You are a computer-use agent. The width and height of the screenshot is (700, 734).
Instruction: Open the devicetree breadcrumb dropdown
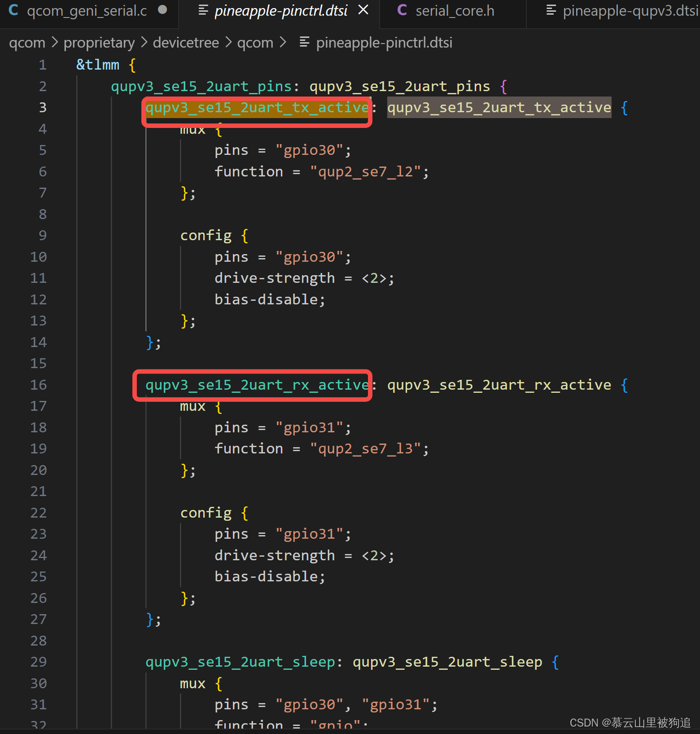click(x=185, y=42)
